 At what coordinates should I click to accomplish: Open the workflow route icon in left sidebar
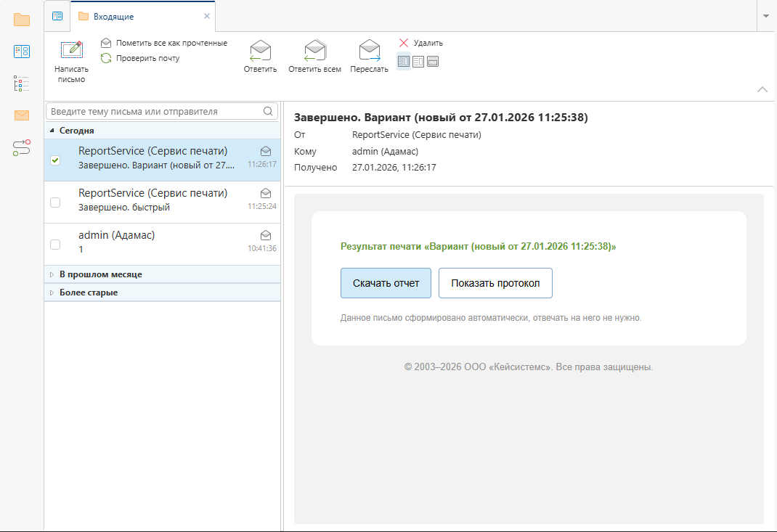[x=22, y=147]
